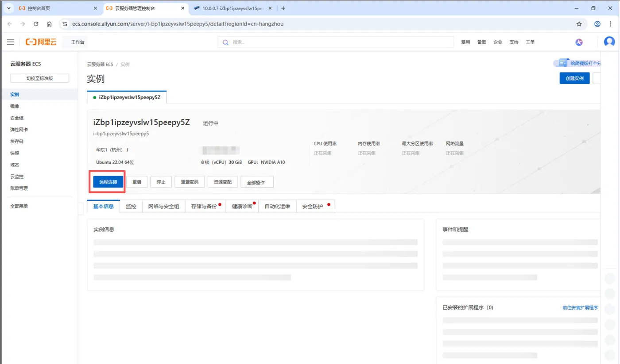Switch to the 控制台首页 browser tab
This screenshot has height=364, width=620.
coord(58,8)
